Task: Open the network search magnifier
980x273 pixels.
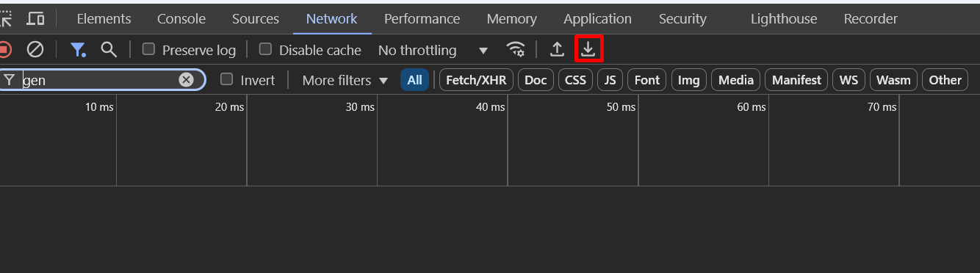Action: click(x=109, y=50)
